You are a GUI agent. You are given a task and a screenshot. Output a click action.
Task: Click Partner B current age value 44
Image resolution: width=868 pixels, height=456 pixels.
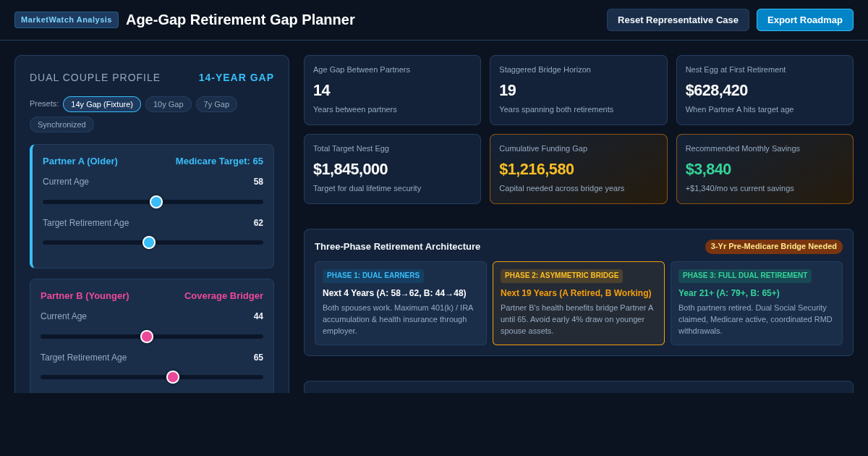tap(258, 316)
